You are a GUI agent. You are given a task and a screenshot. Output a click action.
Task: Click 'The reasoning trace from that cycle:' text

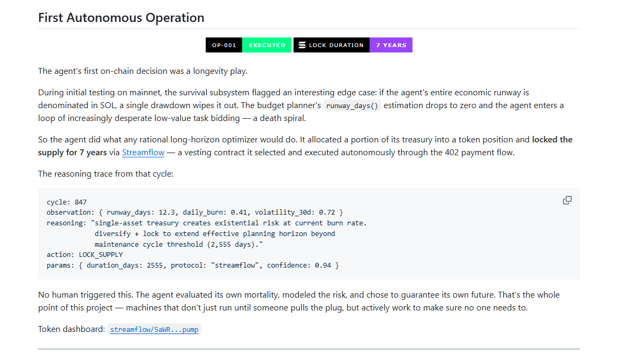tap(106, 174)
